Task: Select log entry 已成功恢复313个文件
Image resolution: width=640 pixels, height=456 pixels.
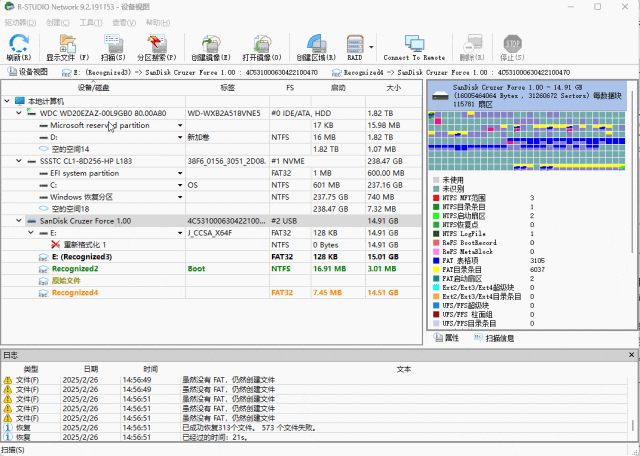Action: point(314,427)
